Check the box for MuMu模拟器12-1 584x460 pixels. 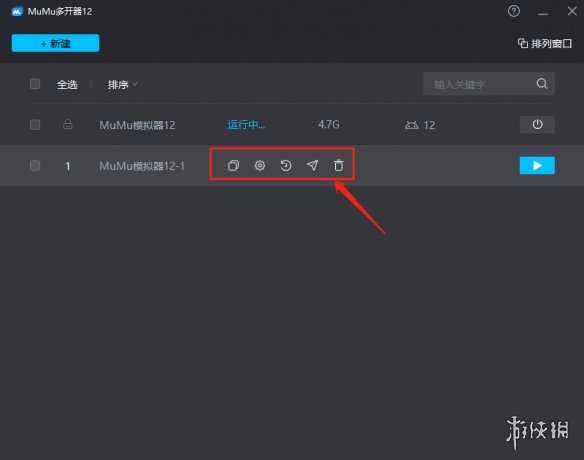(35, 165)
